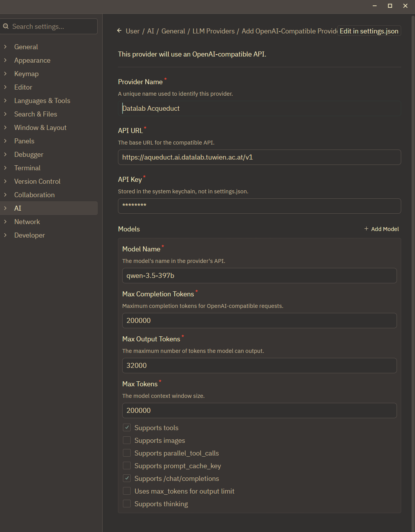Click the Search & Files label
Image resolution: width=415 pixels, height=532 pixels.
click(36, 114)
